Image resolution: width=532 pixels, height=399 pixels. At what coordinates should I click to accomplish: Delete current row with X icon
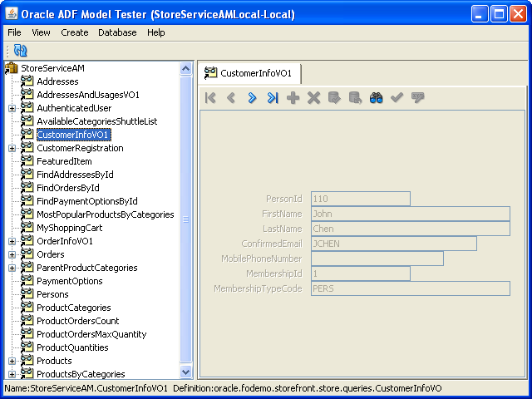pyautogui.click(x=314, y=98)
